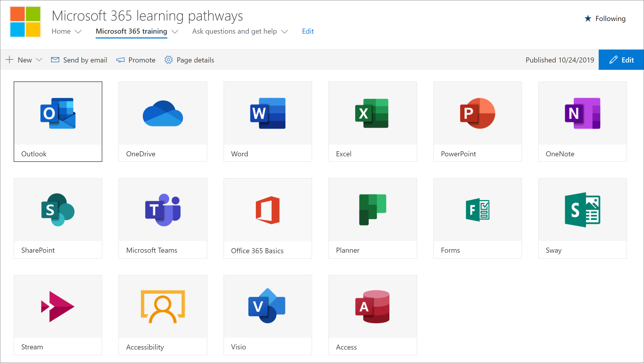The height and width of the screenshot is (363, 644).
Task: Click the blue Edit page button
Action: click(621, 60)
